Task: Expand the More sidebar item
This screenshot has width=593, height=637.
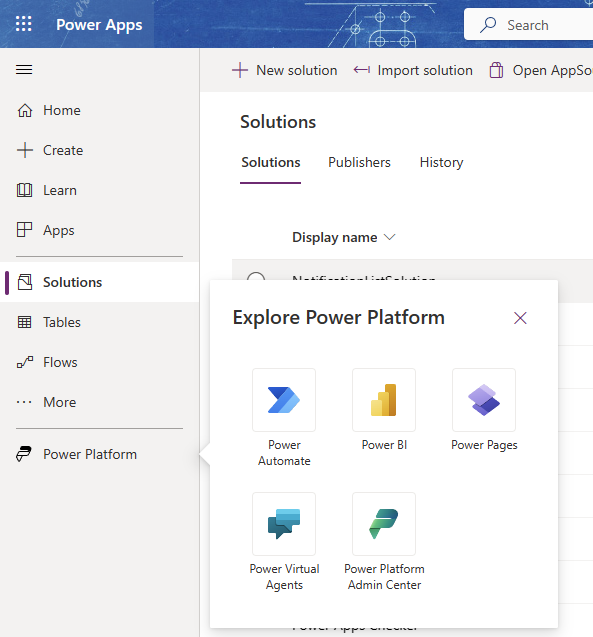Action: (100, 402)
